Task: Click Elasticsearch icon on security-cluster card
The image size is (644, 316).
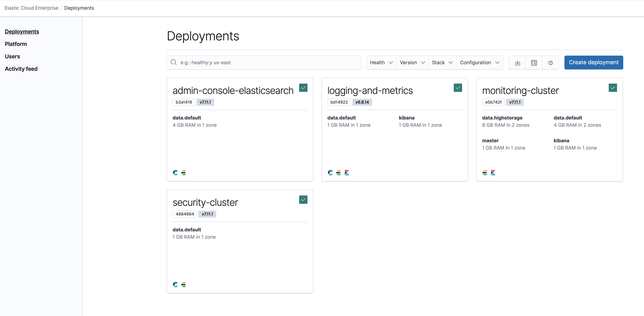Action: (184, 285)
